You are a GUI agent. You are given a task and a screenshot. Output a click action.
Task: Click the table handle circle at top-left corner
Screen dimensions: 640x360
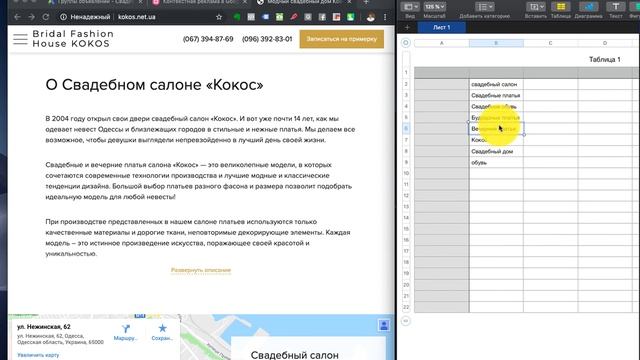coord(406,43)
